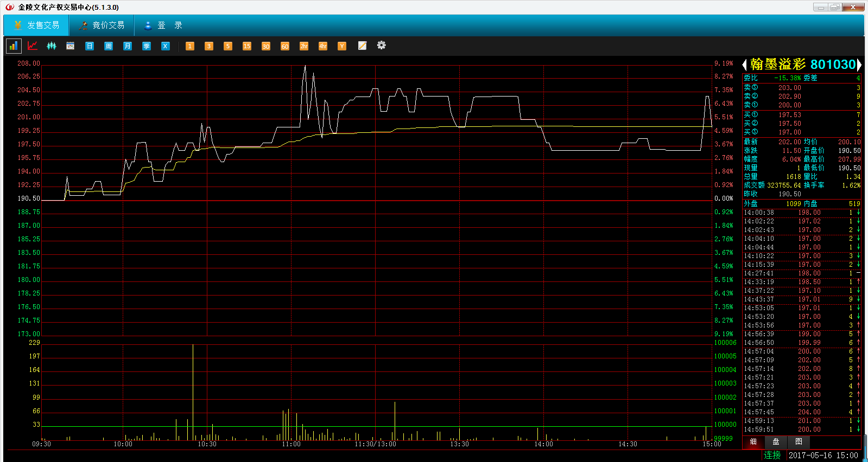Switch to the 盘 tab

(x=776, y=442)
